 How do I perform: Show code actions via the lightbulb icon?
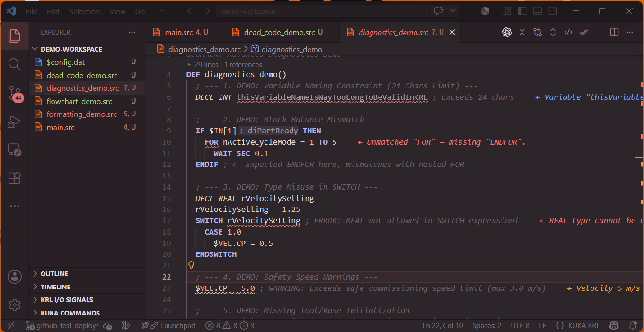191,265
